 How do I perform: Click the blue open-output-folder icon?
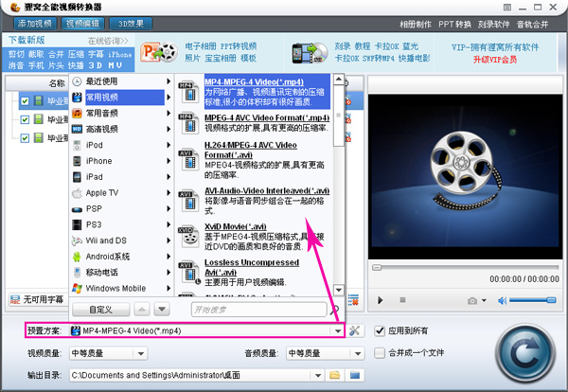(x=355, y=375)
